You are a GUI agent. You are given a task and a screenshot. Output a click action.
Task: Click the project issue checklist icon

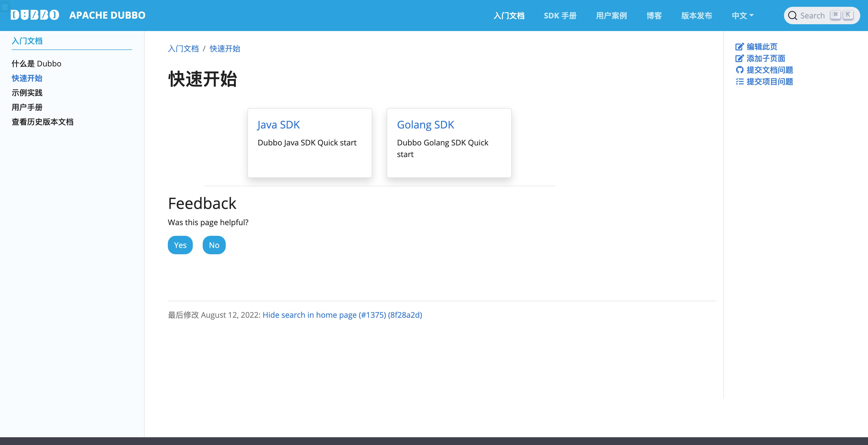(x=739, y=82)
